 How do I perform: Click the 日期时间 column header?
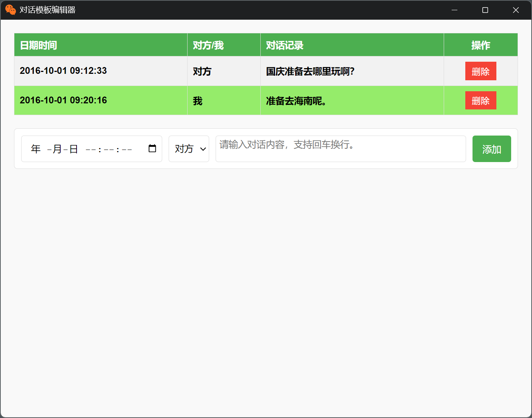click(x=101, y=45)
